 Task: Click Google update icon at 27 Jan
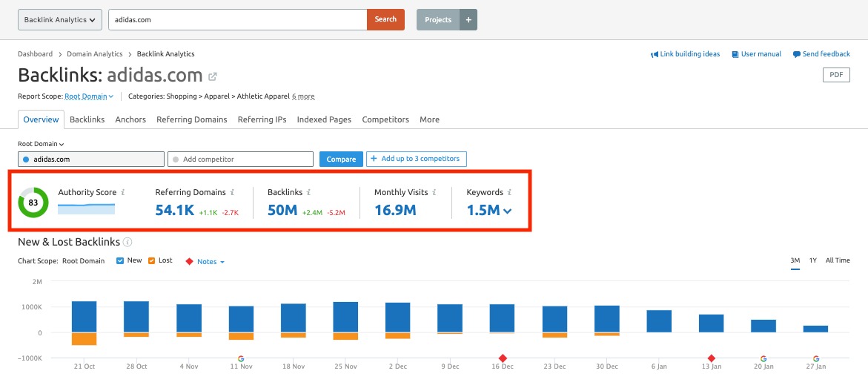815,358
